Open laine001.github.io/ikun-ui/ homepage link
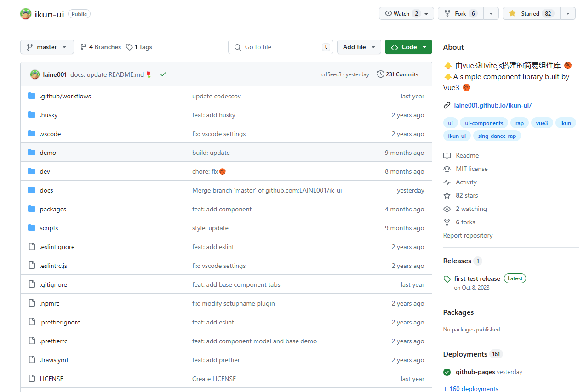This screenshot has height=392, width=584. click(x=493, y=105)
